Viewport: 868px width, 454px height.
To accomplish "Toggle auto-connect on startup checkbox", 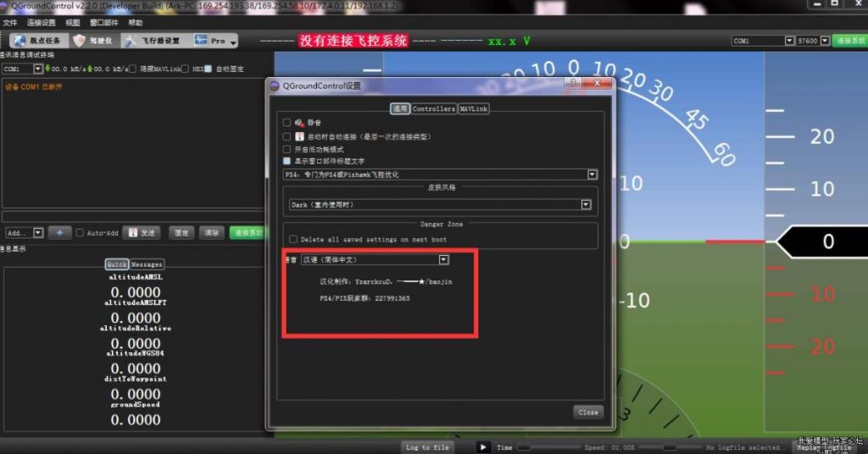I will (x=287, y=136).
